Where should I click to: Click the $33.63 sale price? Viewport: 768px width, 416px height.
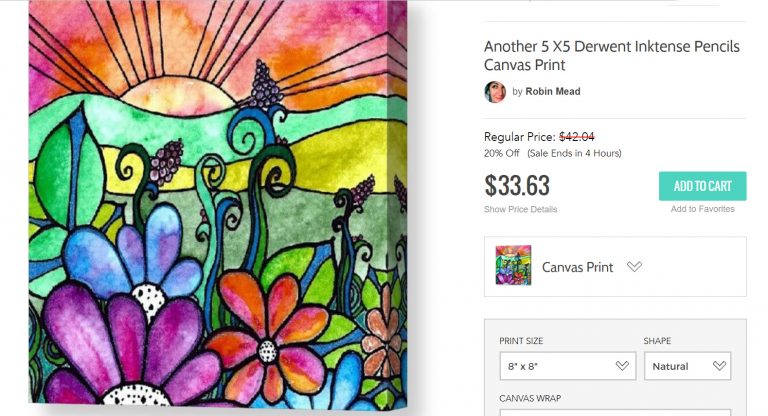coord(517,186)
